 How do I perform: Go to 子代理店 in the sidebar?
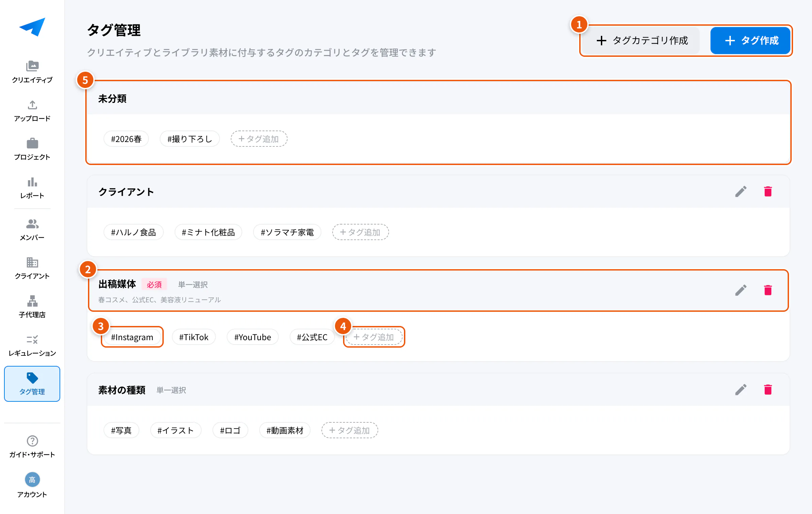coord(32,307)
